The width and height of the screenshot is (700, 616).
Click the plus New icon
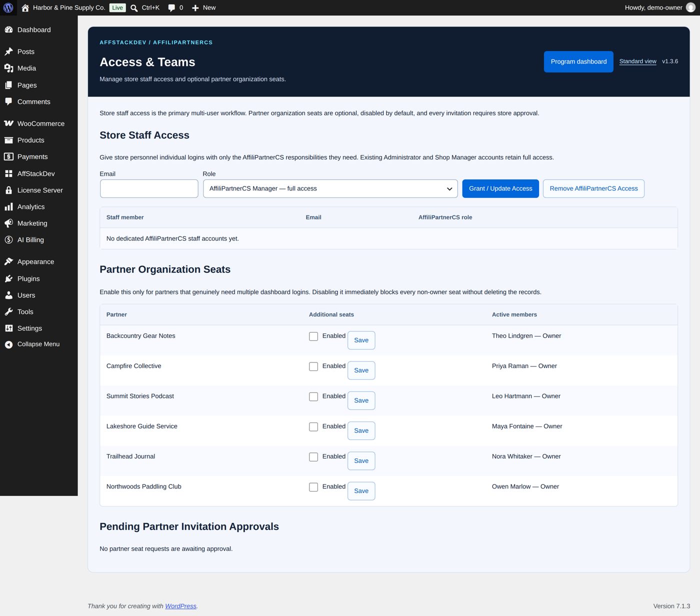click(x=195, y=8)
